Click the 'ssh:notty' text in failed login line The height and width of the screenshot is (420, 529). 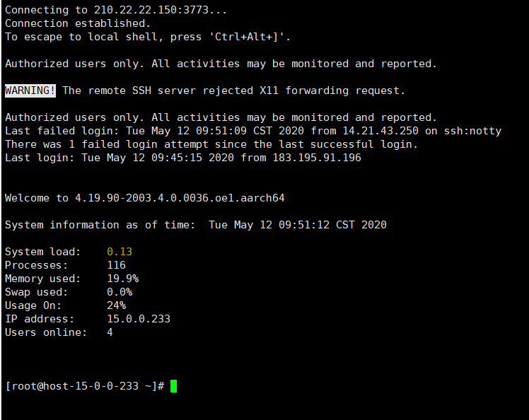tap(473, 131)
